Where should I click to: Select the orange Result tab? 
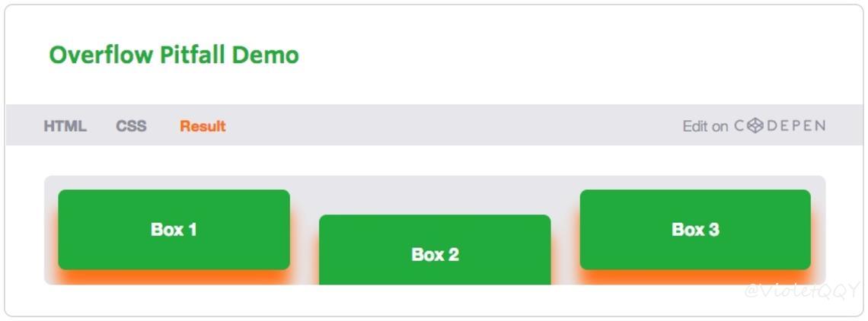click(x=203, y=126)
